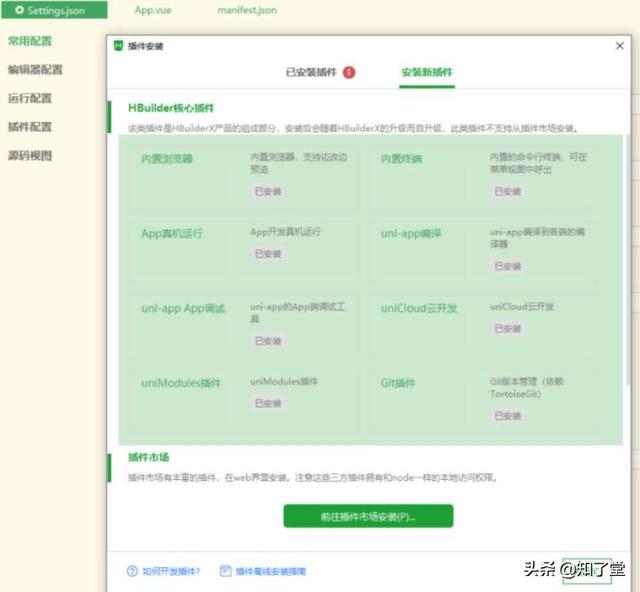The image size is (640, 592).
Task: Click 已安装 button for Git插件
Action: coord(507,416)
